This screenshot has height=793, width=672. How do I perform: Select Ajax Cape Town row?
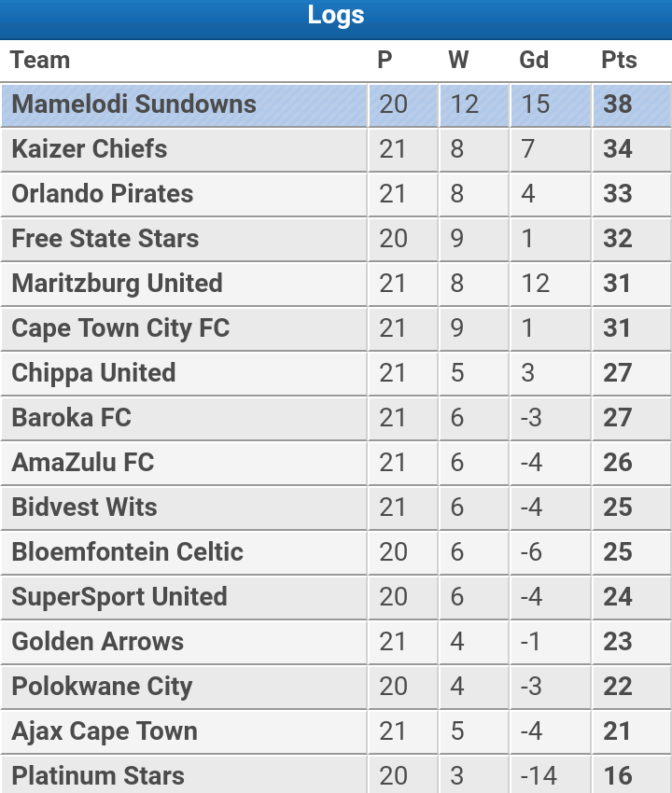pyautogui.click(x=336, y=731)
